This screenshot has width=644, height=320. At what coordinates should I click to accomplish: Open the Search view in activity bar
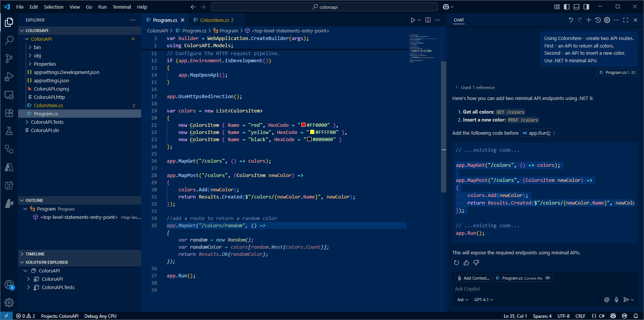(9, 40)
